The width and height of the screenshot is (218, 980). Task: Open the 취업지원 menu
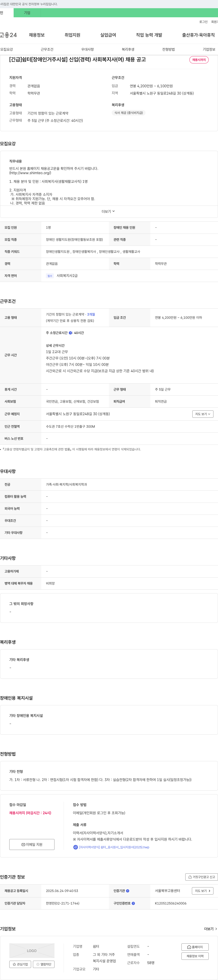point(72,35)
